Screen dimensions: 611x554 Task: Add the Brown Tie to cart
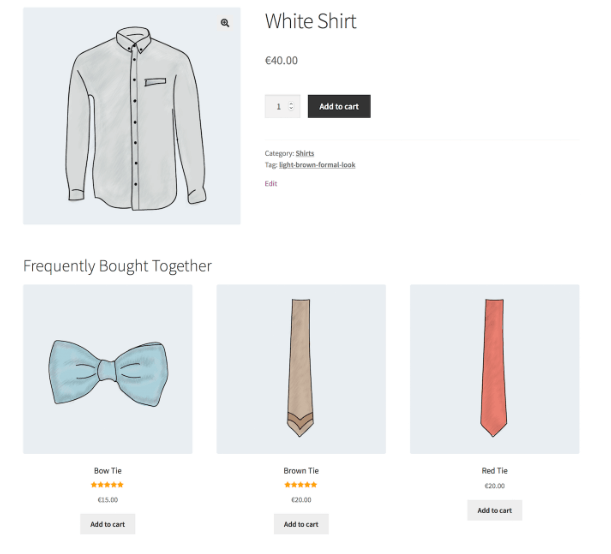[301, 524]
